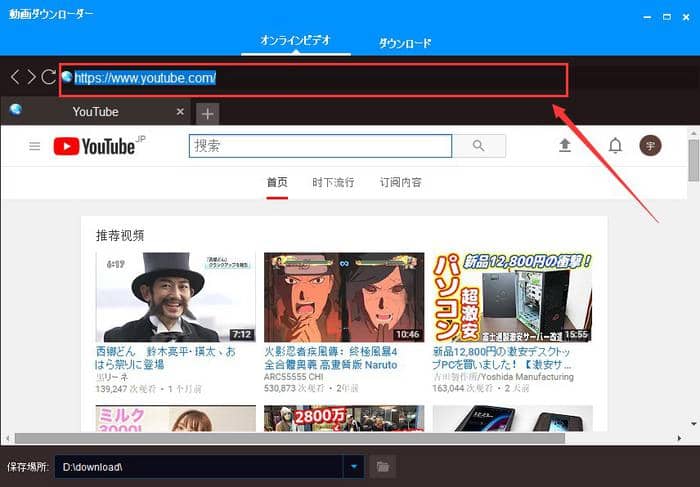Click the YouTube search magnifier button
Viewport: 700px width, 487px height.
[x=479, y=146]
